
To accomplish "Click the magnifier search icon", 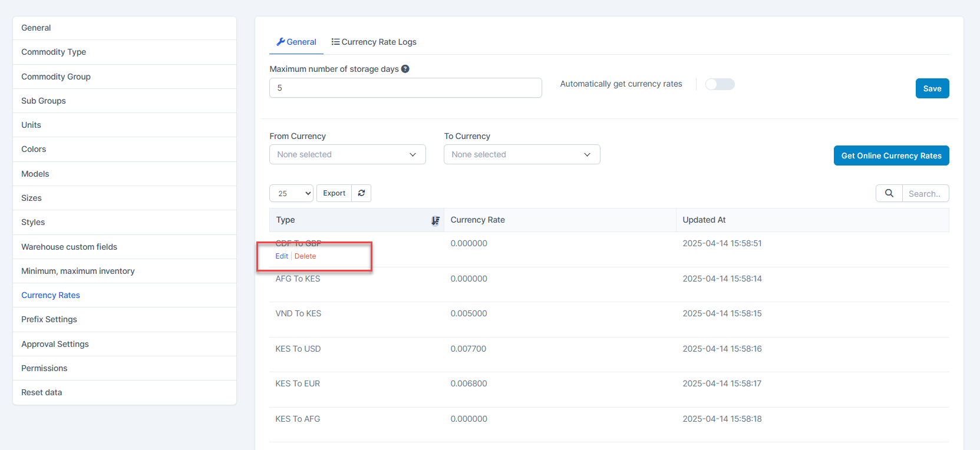I will click(x=889, y=193).
